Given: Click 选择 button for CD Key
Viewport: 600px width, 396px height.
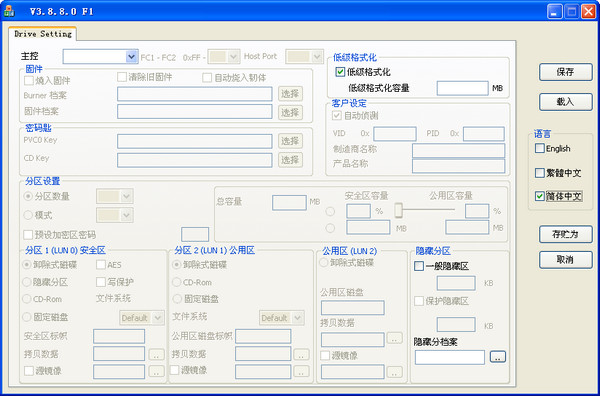Looking at the screenshot, I should (290, 160).
